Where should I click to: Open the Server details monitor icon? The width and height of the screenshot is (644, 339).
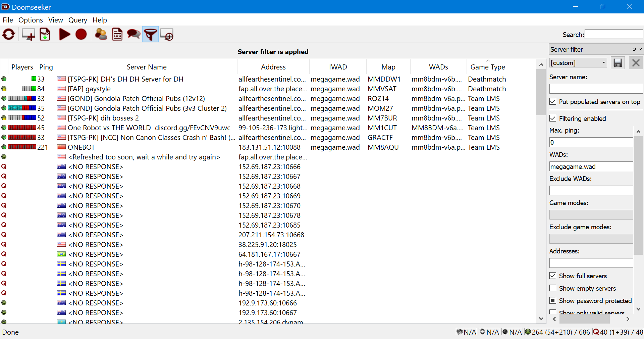point(167,34)
